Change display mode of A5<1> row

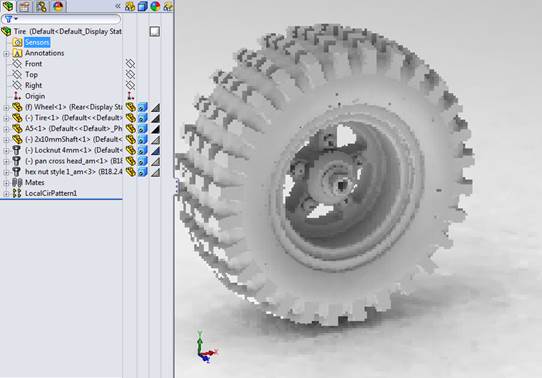(x=142, y=129)
